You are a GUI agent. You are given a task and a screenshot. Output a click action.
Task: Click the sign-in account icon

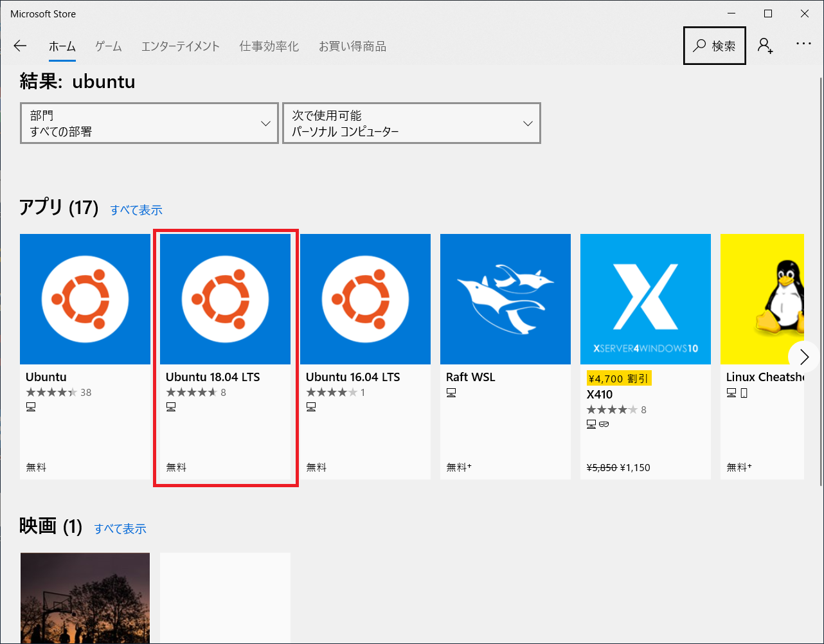pyautogui.click(x=765, y=45)
